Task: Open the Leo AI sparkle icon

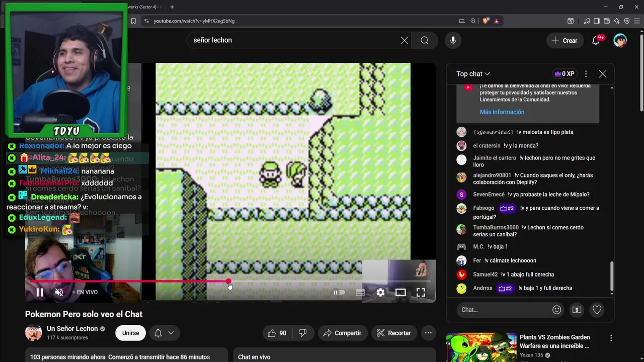Action: [617, 21]
